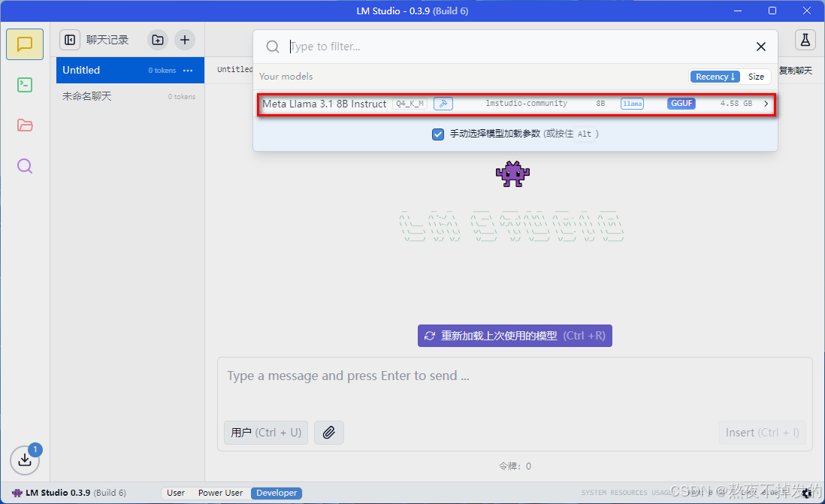Image resolution: width=825 pixels, height=504 pixels.
Task: Switch to Power User mode
Action: [x=220, y=493]
